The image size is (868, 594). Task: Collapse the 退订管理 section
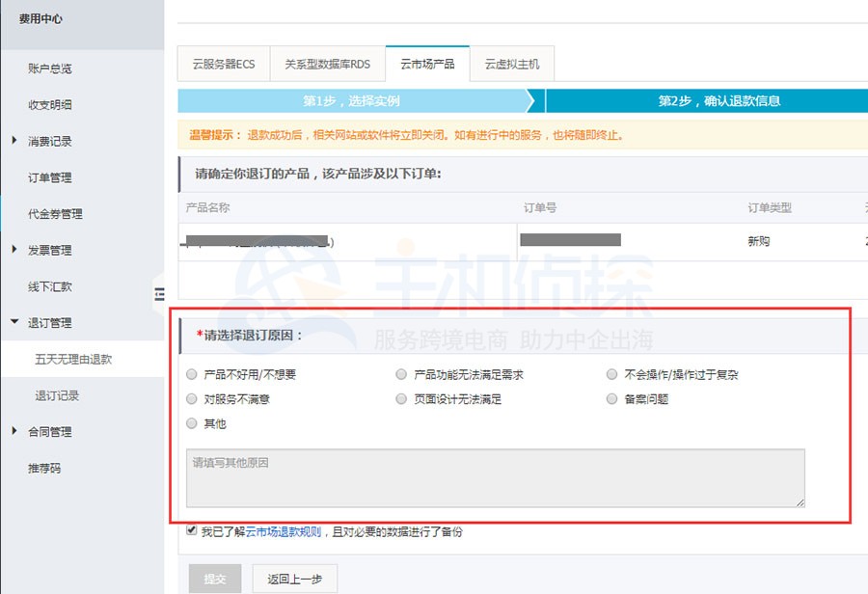click(43, 322)
